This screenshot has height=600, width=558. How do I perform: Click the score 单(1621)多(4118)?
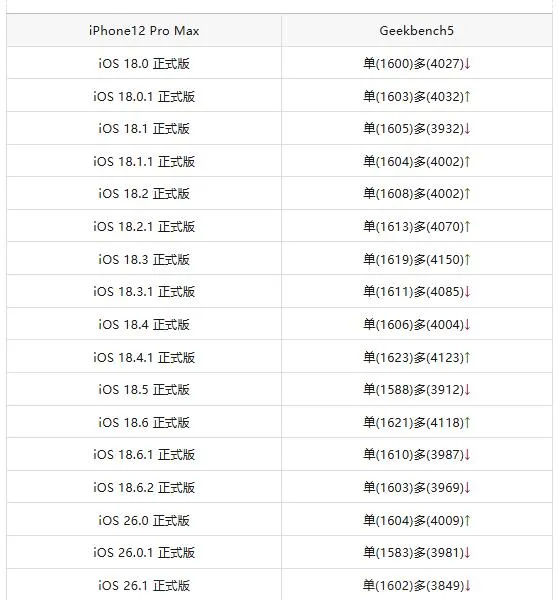(413, 422)
